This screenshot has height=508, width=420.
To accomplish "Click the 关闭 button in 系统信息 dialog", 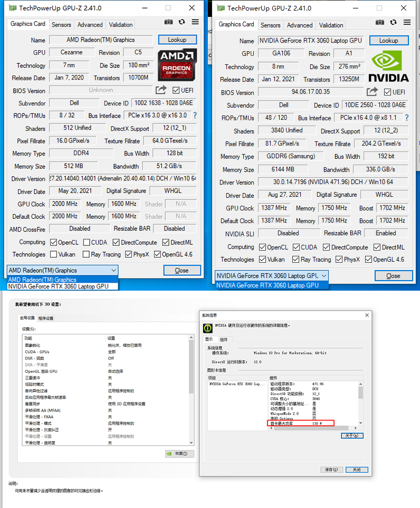I will (357, 470).
